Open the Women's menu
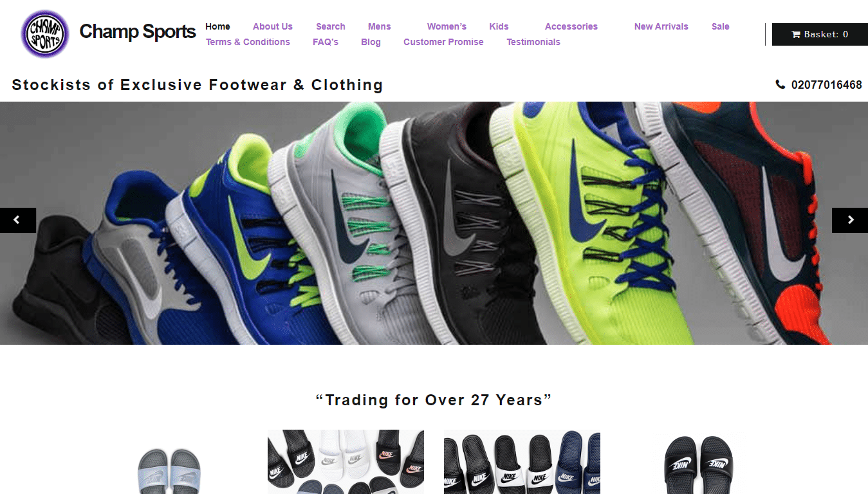The image size is (868, 494). pyautogui.click(x=447, y=26)
